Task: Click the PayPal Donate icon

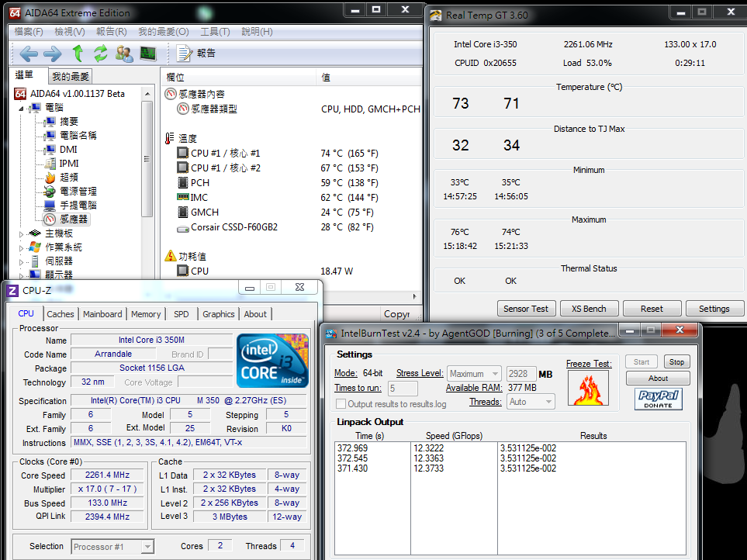Action: coord(658,399)
